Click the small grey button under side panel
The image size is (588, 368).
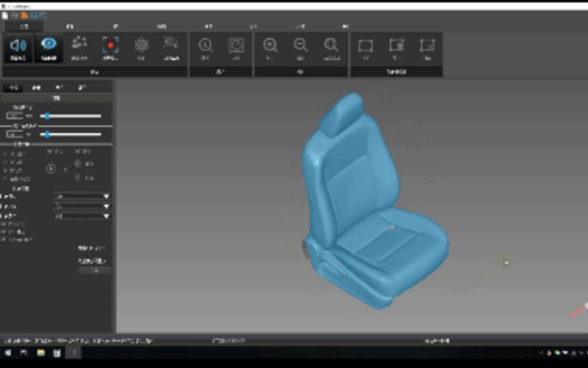pyautogui.click(x=94, y=270)
